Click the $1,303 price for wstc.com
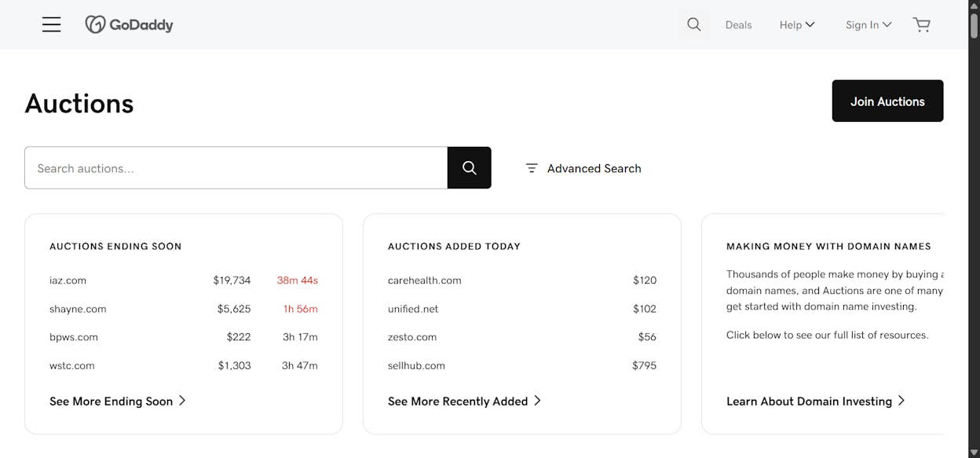 (235, 365)
